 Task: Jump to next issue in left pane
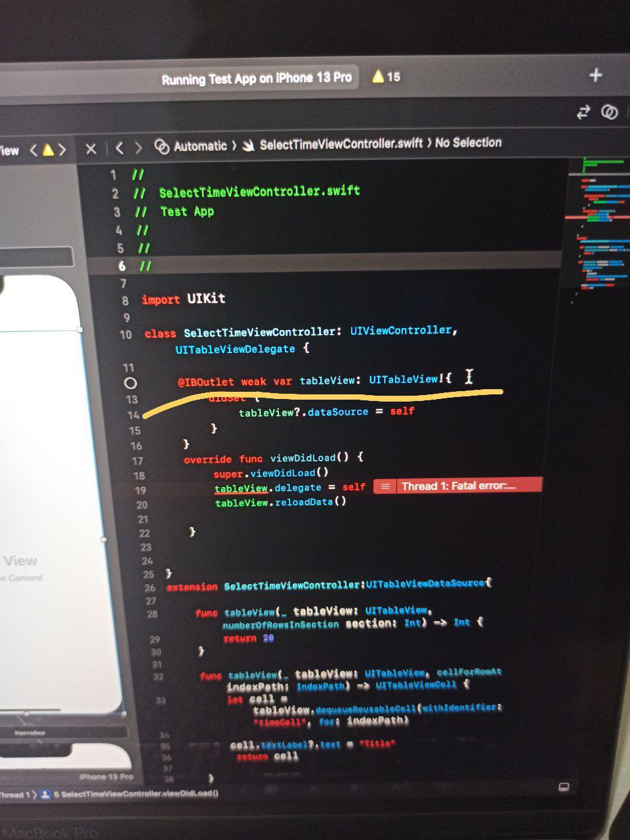point(62,150)
